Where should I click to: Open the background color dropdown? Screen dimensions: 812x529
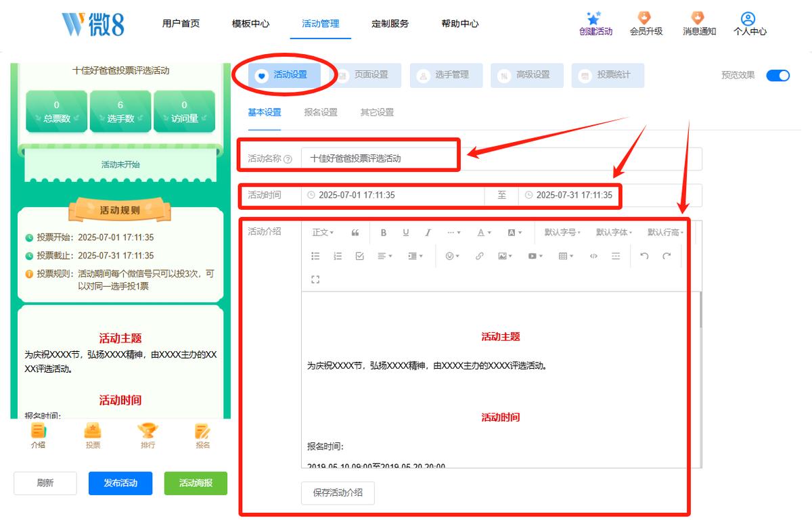pos(515,233)
